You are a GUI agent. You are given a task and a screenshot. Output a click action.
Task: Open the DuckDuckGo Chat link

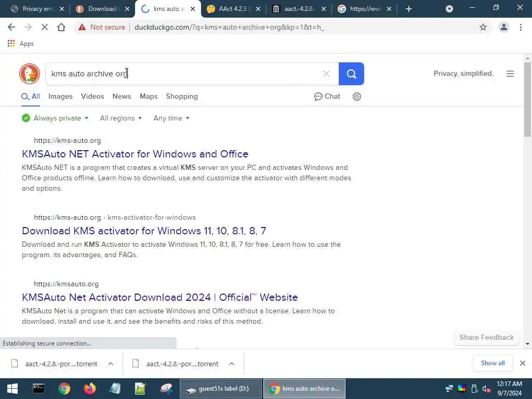[x=327, y=96]
